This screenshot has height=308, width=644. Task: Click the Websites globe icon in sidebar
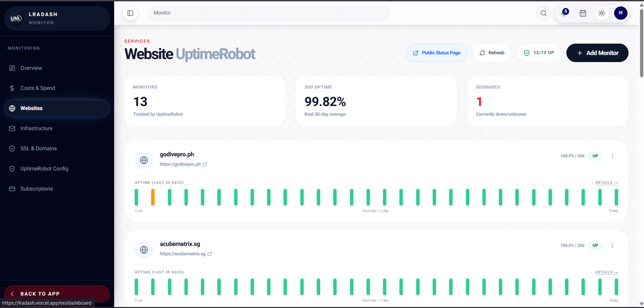coord(12,108)
